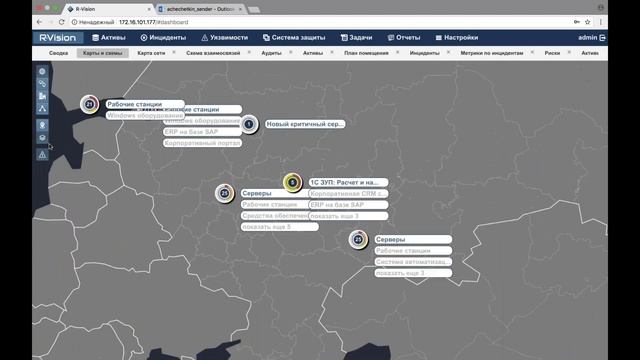The image size is (640, 360).
Task: Open the Настройки menu
Action: point(457,38)
